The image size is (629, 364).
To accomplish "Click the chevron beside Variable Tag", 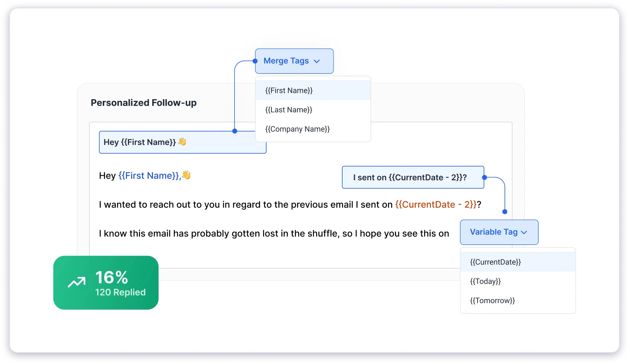I will coord(524,232).
